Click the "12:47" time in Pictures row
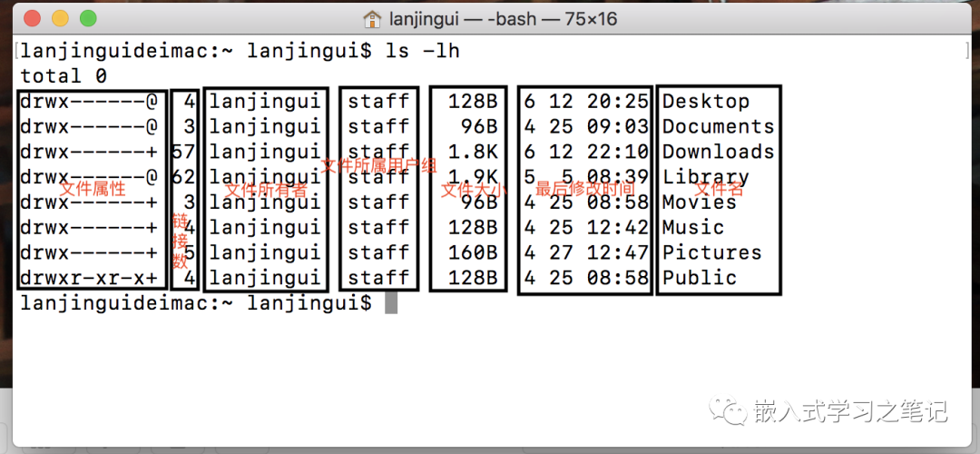This screenshot has height=454, width=980. (618, 252)
